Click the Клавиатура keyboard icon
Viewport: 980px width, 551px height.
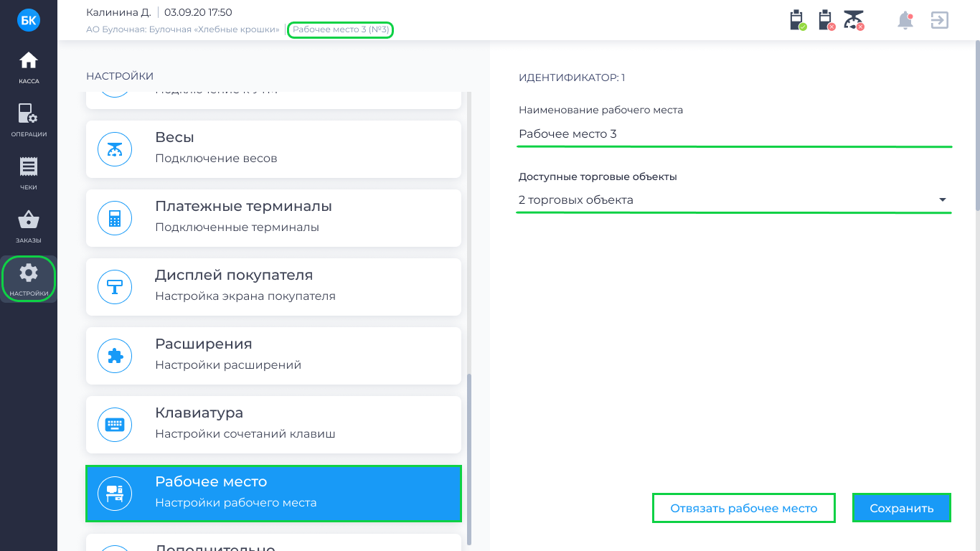[x=115, y=425]
